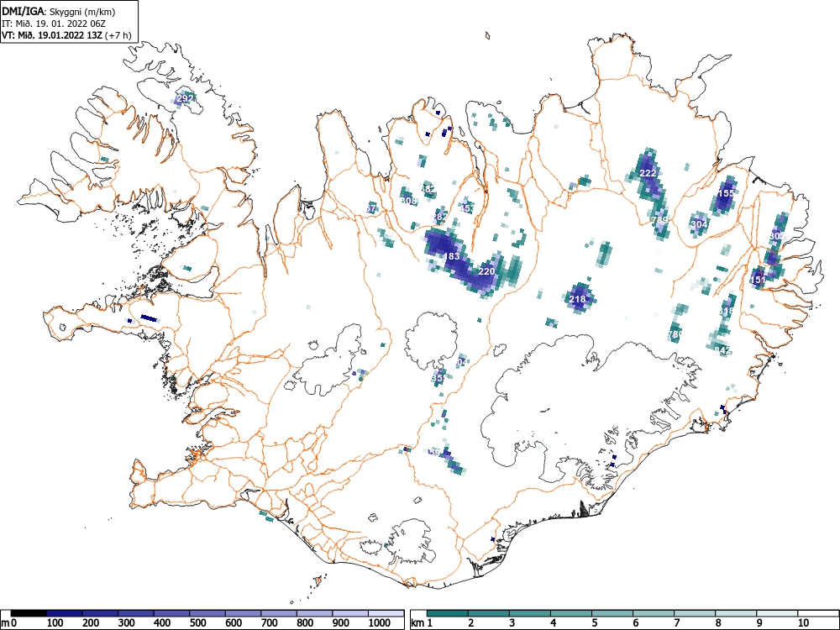Pick the dark navy swatch above the 100 label
The image size is (840, 630).
tap(65, 613)
